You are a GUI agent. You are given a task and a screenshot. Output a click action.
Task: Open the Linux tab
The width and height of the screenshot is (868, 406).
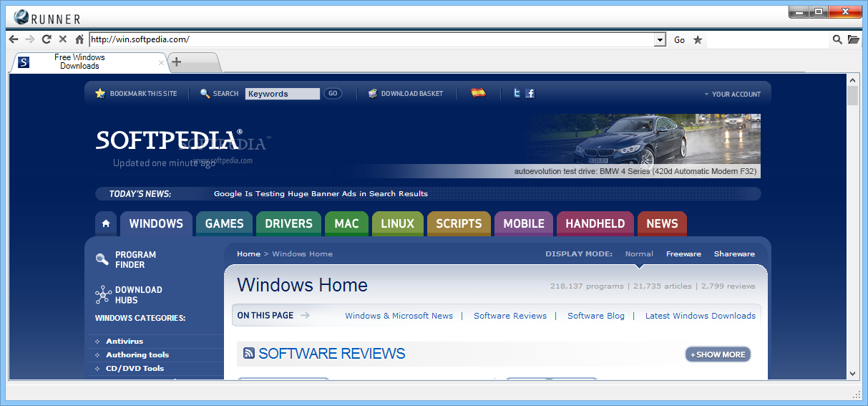tap(398, 223)
